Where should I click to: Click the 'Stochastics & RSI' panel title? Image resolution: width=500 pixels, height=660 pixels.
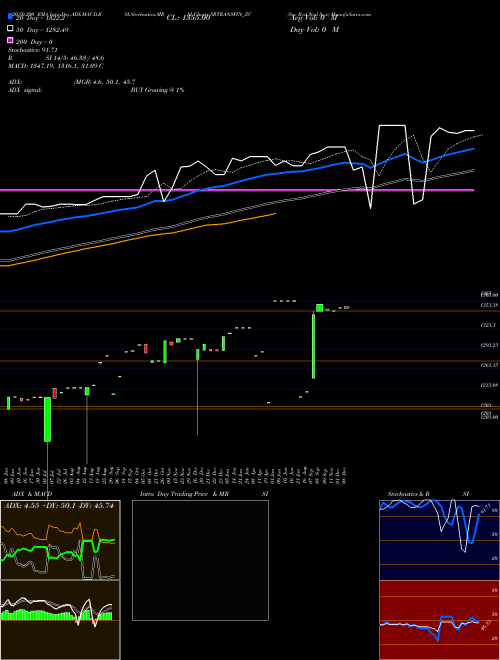tap(428, 494)
